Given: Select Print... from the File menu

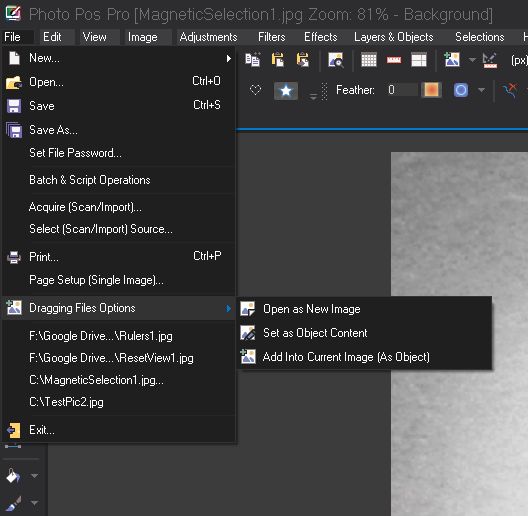Looking at the screenshot, I should [x=119, y=257].
